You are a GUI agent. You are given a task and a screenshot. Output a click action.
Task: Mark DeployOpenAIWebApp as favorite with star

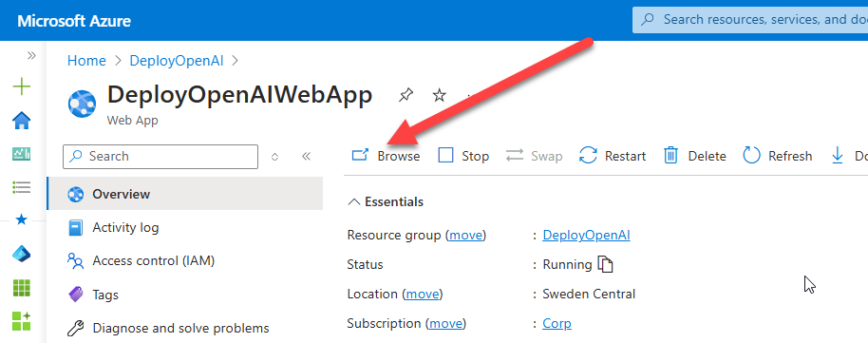[439, 95]
